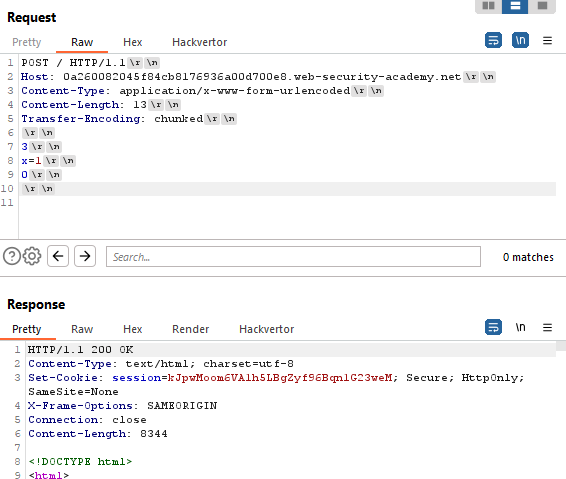Image resolution: width=566 pixels, height=479 pixels.
Task: Select the Response Pretty tab
Action: pyautogui.click(x=27, y=329)
